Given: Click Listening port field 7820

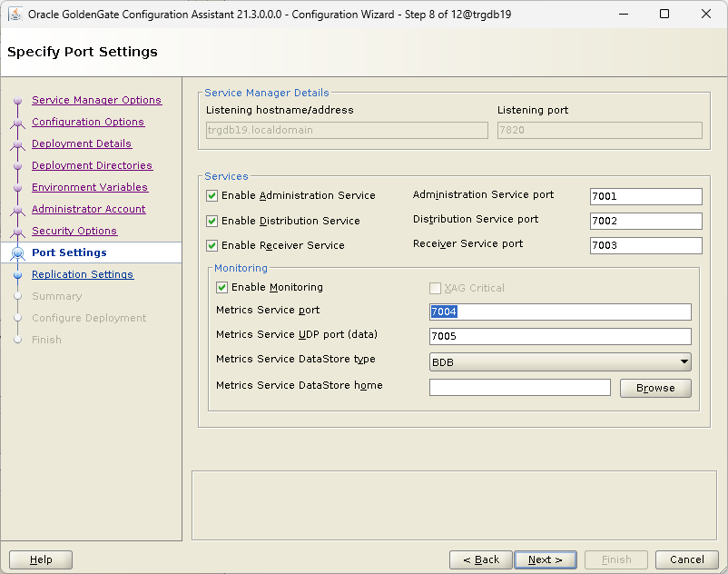Looking at the screenshot, I should [599, 130].
